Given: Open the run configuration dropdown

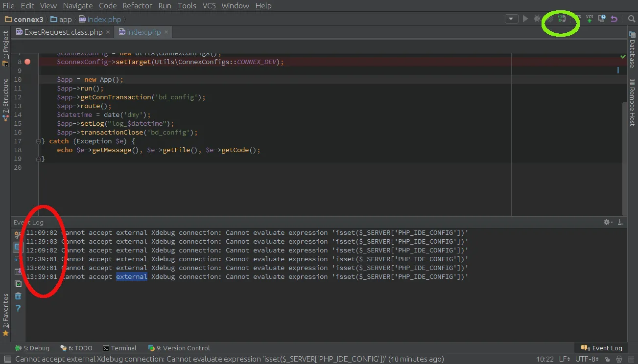Looking at the screenshot, I should pyautogui.click(x=511, y=19).
